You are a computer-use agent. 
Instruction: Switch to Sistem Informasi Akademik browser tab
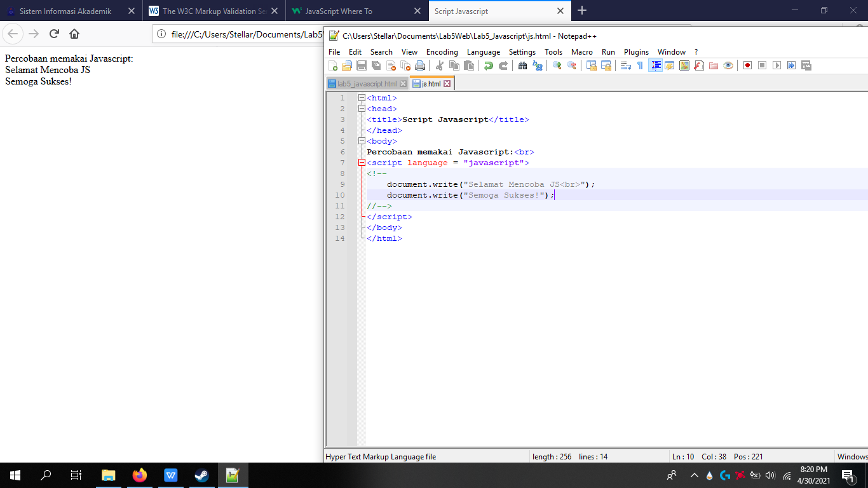click(71, 11)
